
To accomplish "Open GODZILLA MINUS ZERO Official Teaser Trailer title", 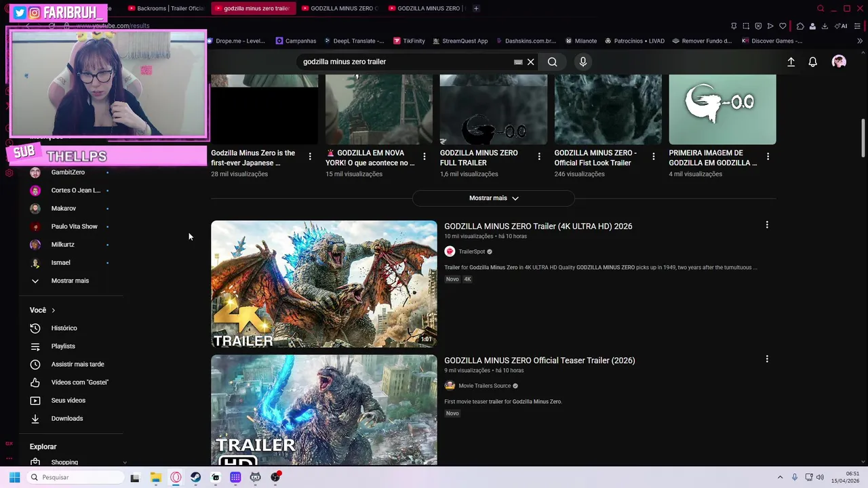I will click(x=539, y=361).
